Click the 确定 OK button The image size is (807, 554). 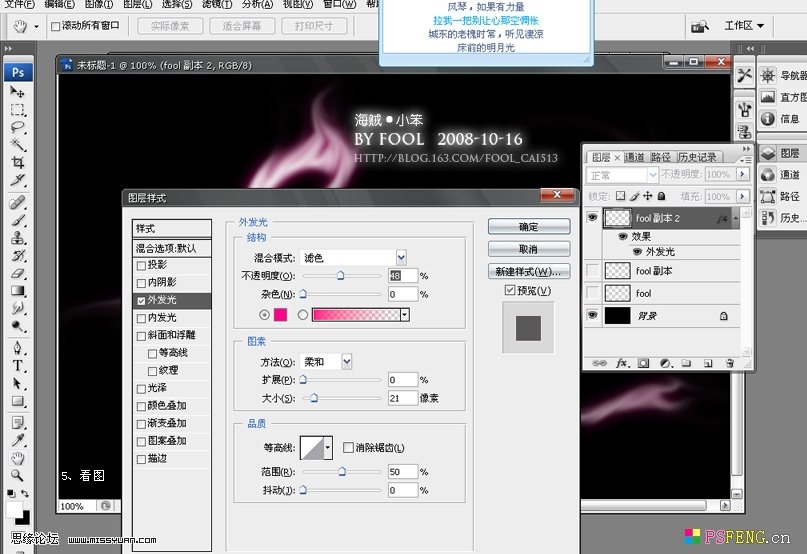click(x=529, y=227)
